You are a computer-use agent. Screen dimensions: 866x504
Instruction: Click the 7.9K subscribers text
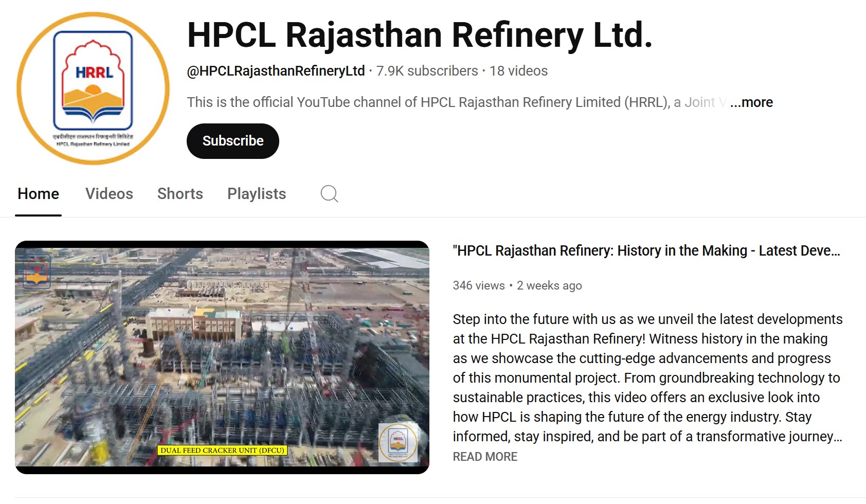click(427, 71)
